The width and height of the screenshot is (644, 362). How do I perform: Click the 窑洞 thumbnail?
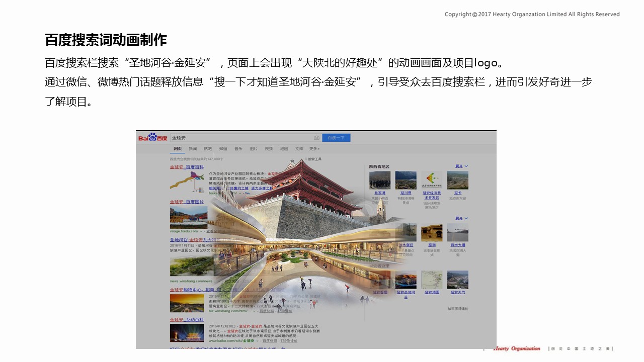click(x=432, y=232)
